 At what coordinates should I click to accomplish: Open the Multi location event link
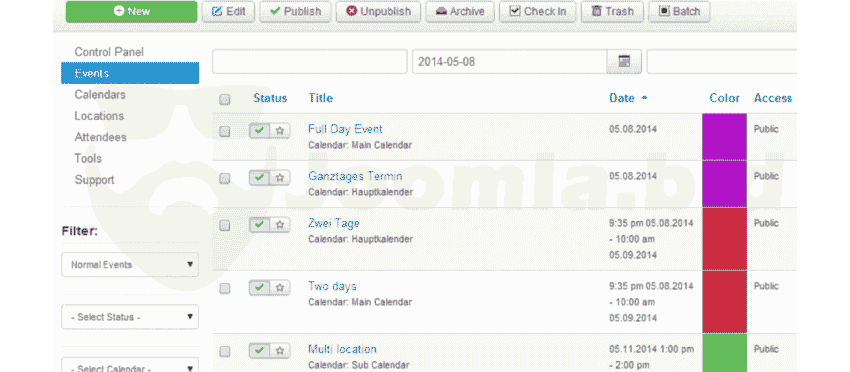(x=342, y=349)
